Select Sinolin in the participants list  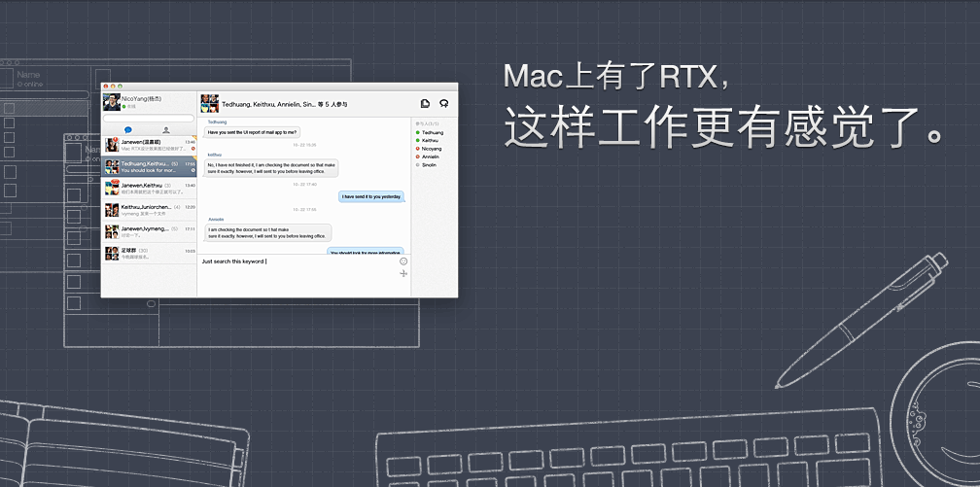tap(430, 165)
